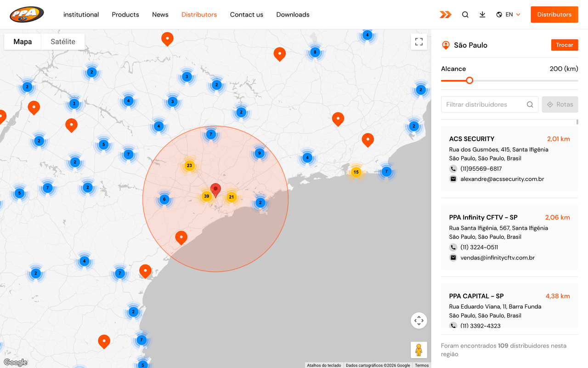Click the orange Distributors button
Screen dimensions: 588x368
[554, 15]
